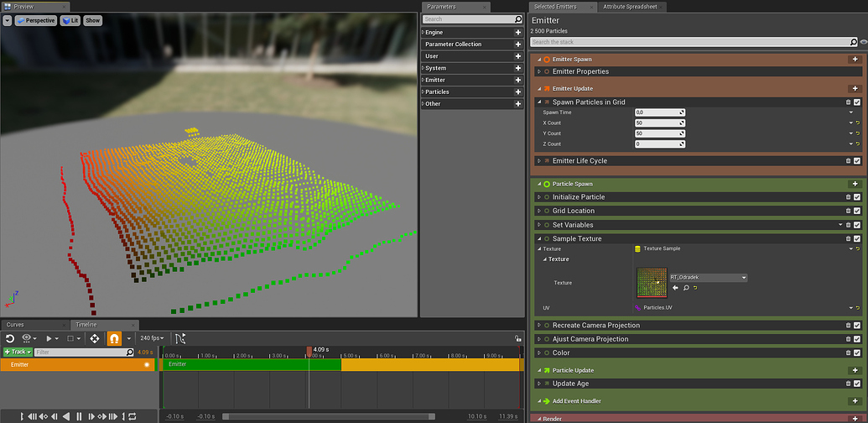Screen dimensions: 868x423
Task: Click the timeline lock icon
Action: tap(517, 338)
